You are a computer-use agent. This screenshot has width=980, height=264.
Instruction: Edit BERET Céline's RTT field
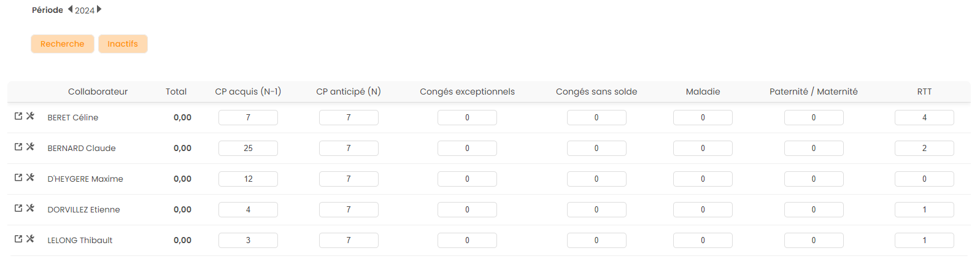point(924,117)
